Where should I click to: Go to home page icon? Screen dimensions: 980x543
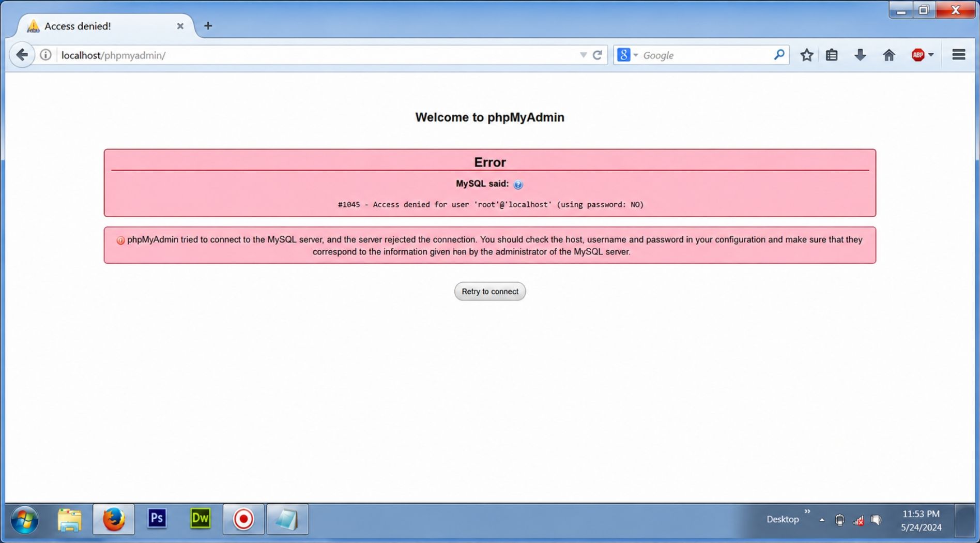point(889,55)
